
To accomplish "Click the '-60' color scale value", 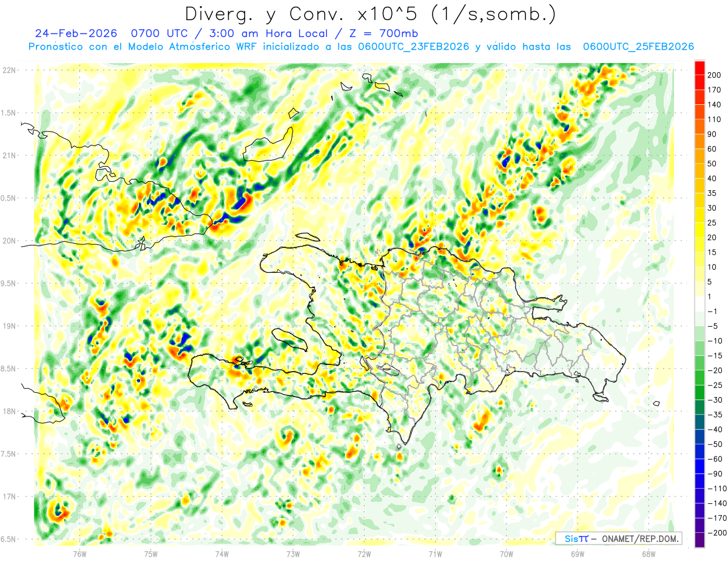I will coord(715,459).
